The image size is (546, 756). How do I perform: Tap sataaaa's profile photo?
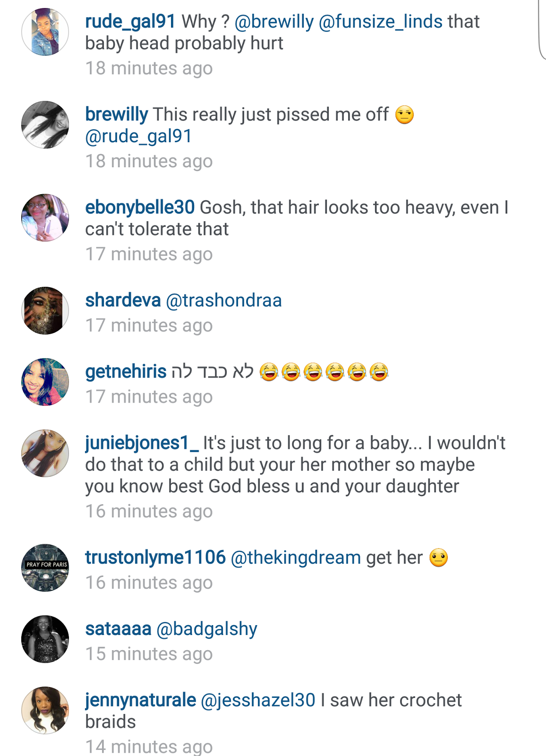tap(45, 639)
